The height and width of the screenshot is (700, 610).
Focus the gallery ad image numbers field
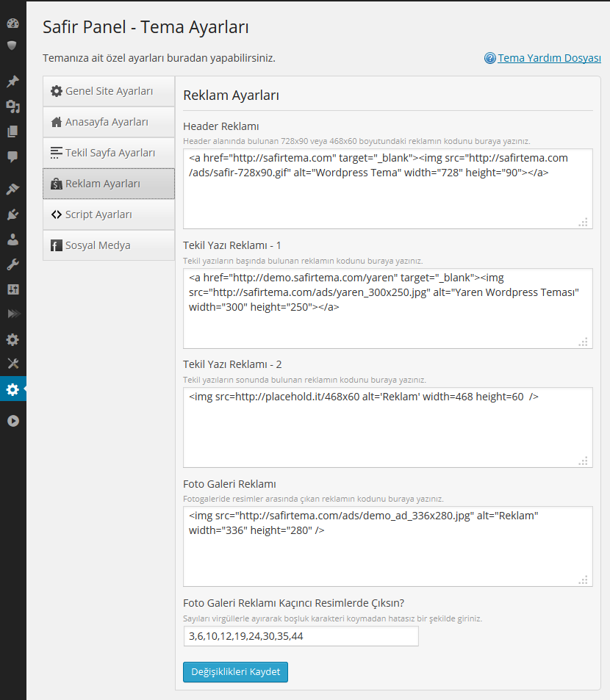[x=301, y=636]
